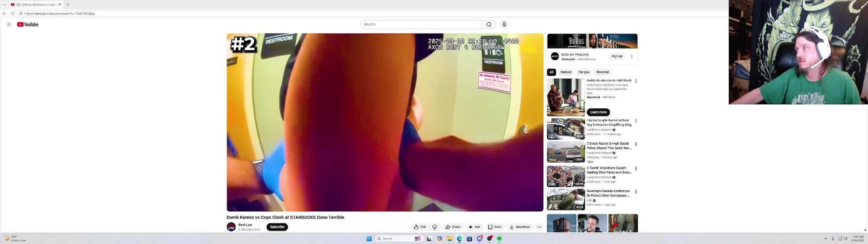868x244 pixels.
Task: Click the Ask button
Action: click(474, 227)
